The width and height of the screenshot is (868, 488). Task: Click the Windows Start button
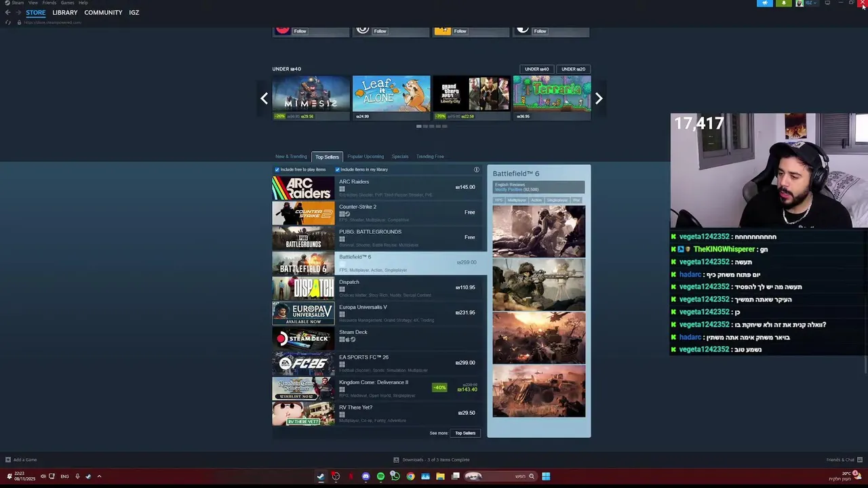click(546, 476)
